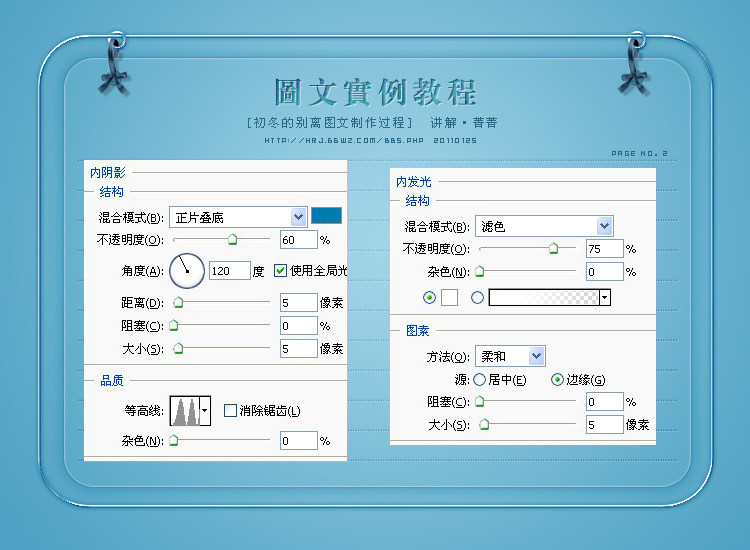This screenshot has height=550, width=750.
Task: Open the contour picker dropdown arrow
Action: tap(205, 410)
